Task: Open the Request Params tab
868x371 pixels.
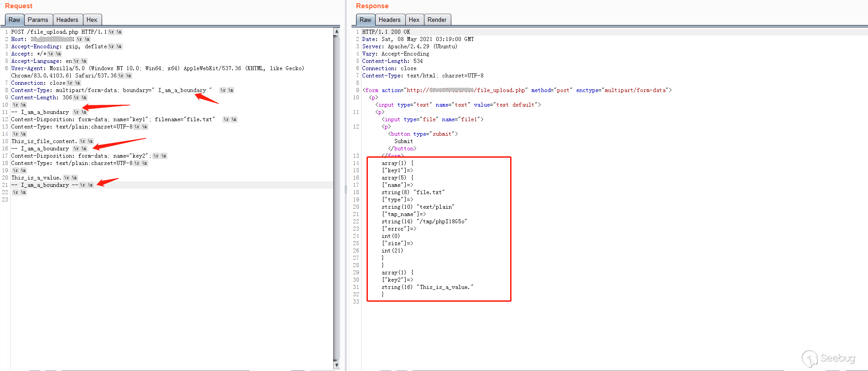Action: coord(38,20)
